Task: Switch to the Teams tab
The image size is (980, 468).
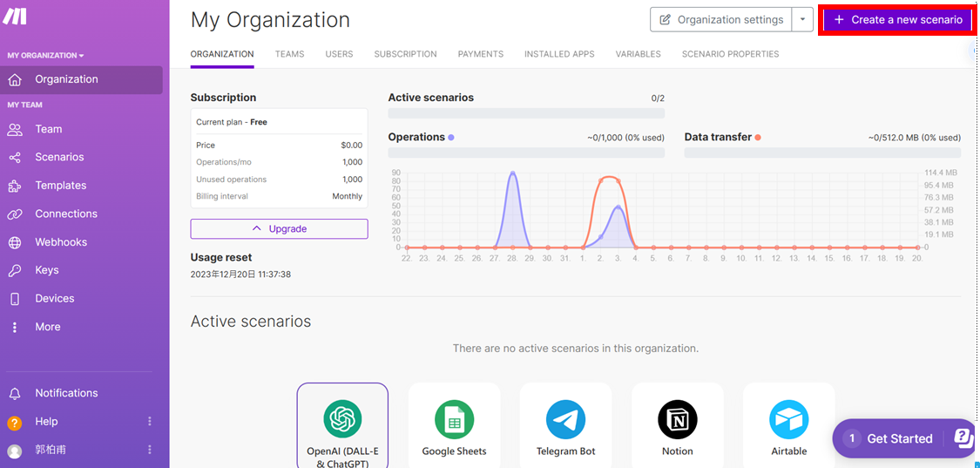Action: [289, 54]
